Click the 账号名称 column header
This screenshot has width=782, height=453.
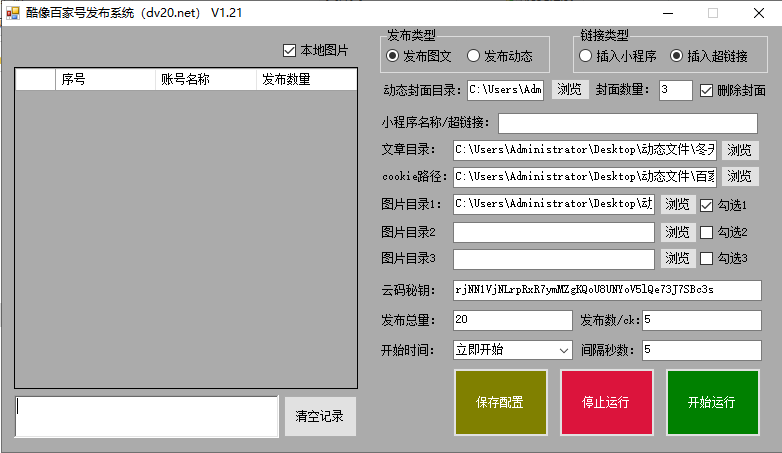pos(185,79)
